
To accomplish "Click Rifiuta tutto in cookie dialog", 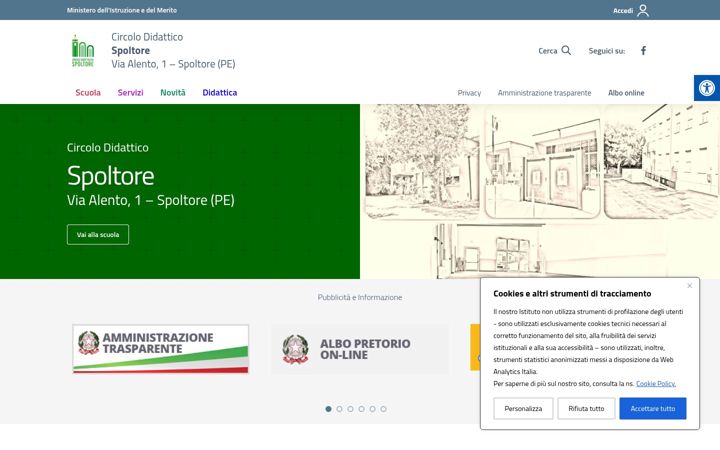I will click(586, 409).
